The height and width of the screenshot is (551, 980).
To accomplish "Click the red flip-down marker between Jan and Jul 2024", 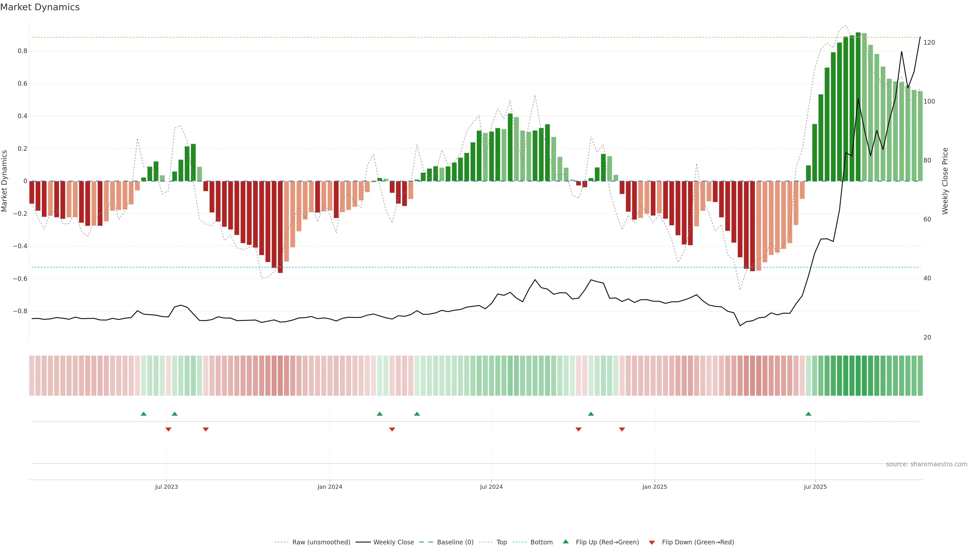I will click(392, 429).
